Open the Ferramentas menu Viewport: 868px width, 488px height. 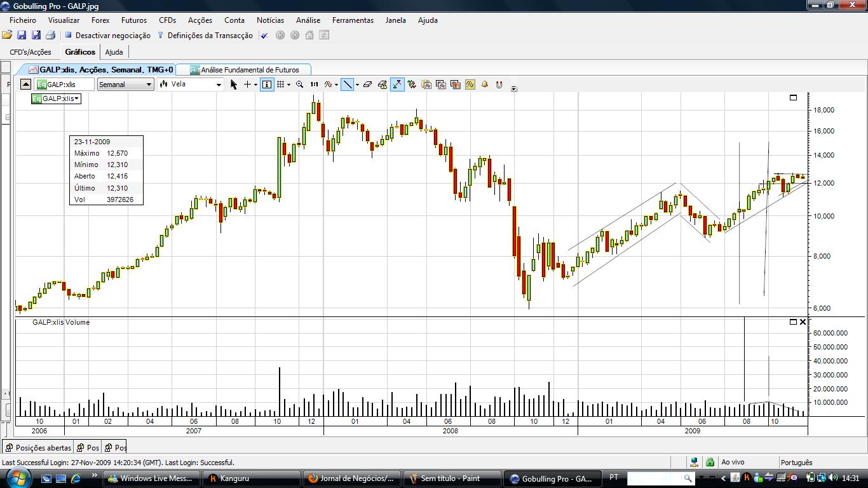(x=353, y=20)
